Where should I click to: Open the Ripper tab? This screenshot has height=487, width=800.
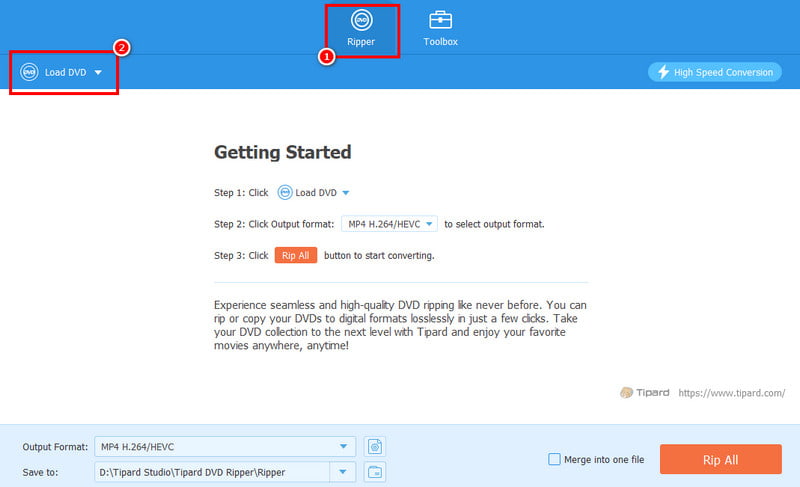tap(362, 30)
